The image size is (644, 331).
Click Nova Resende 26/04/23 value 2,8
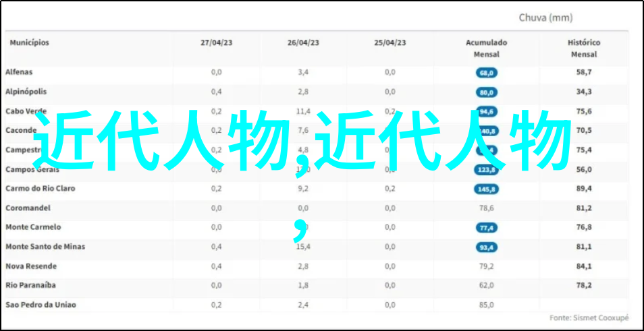point(303,266)
